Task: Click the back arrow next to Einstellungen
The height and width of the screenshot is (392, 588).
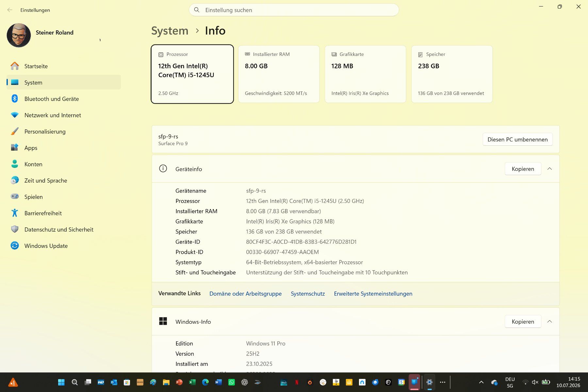Action: 10,10
